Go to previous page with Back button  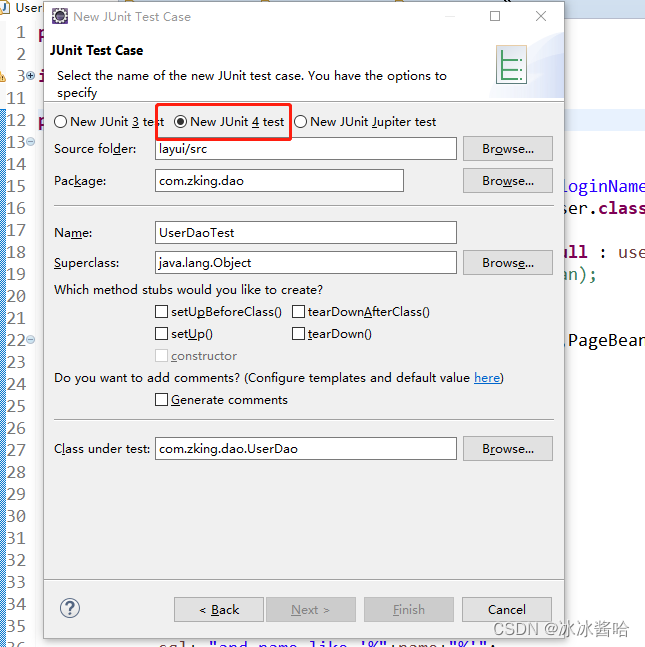[219, 609]
